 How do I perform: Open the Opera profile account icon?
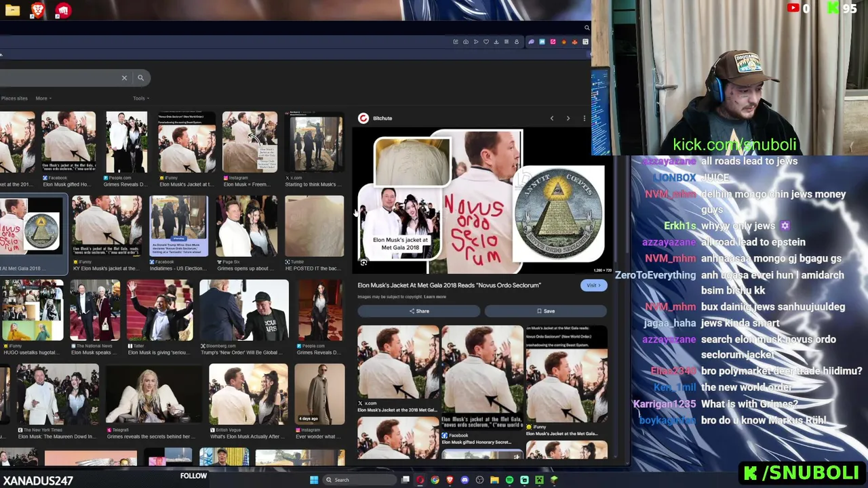(x=517, y=42)
